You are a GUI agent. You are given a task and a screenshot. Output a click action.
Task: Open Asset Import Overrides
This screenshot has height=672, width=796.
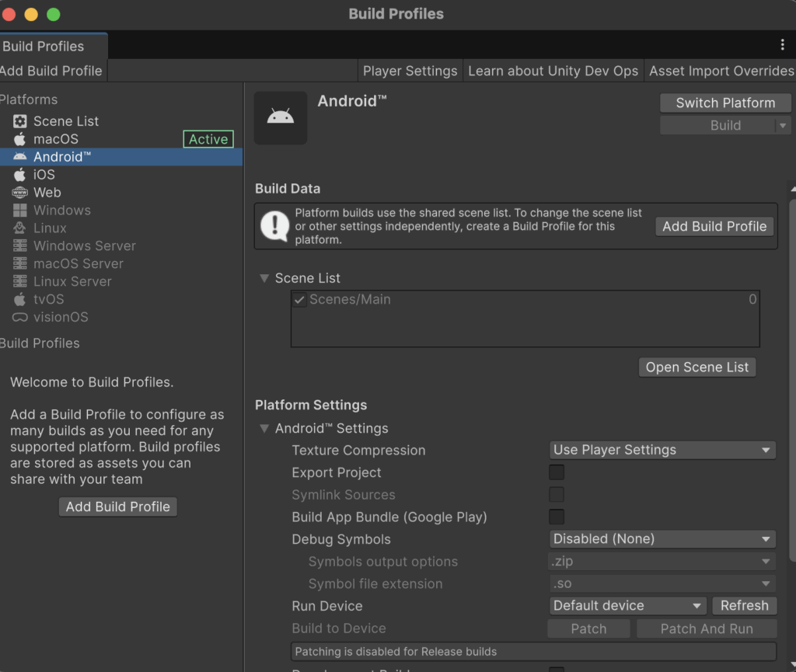pos(721,71)
